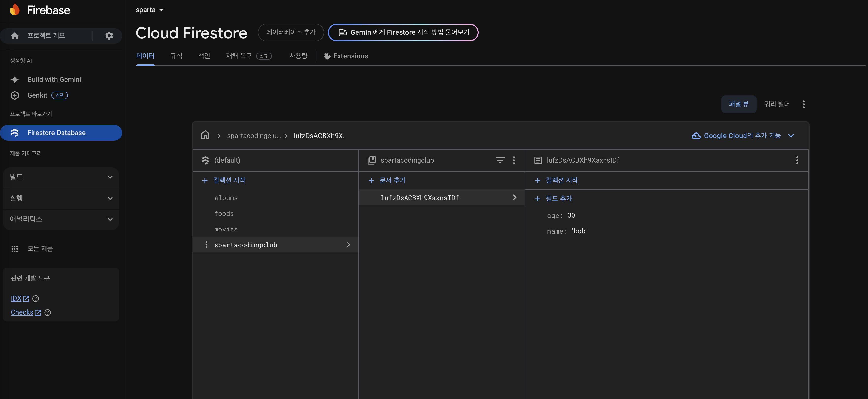Open 프로젝트 개요 in sidebar
868x399 pixels.
pyautogui.click(x=46, y=36)
